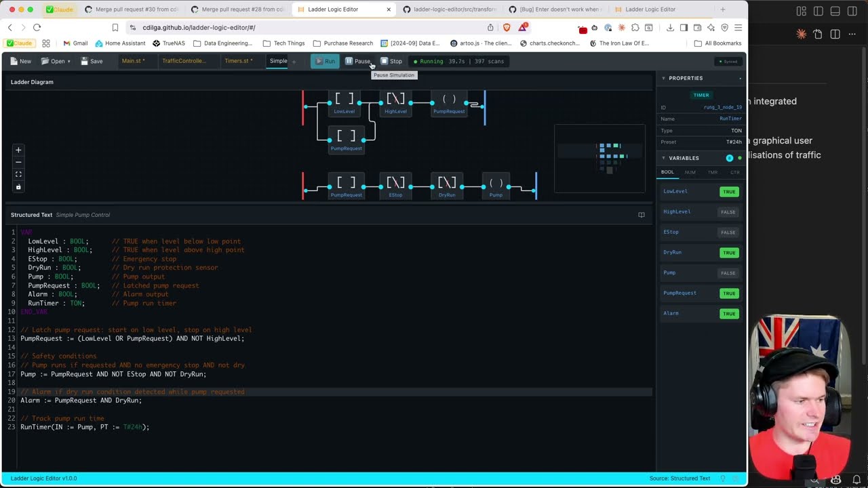Select the DryRun negated contact node
The width and height of the screenshot is (868, 488).
447,186
